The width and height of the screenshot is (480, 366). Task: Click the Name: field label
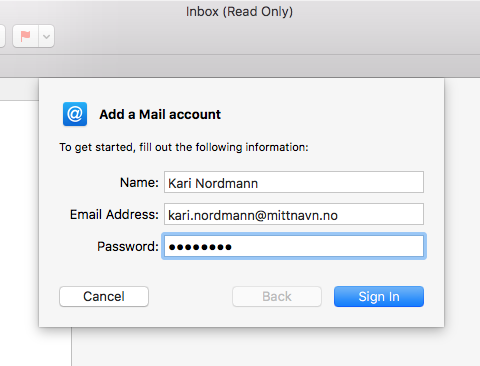pyautogui.click(x=139, y=182)
